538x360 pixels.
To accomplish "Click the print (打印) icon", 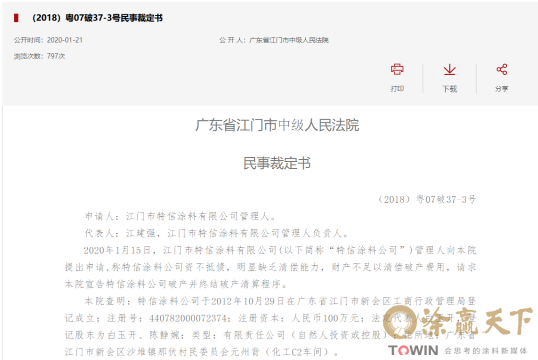I will click(397, 69).
